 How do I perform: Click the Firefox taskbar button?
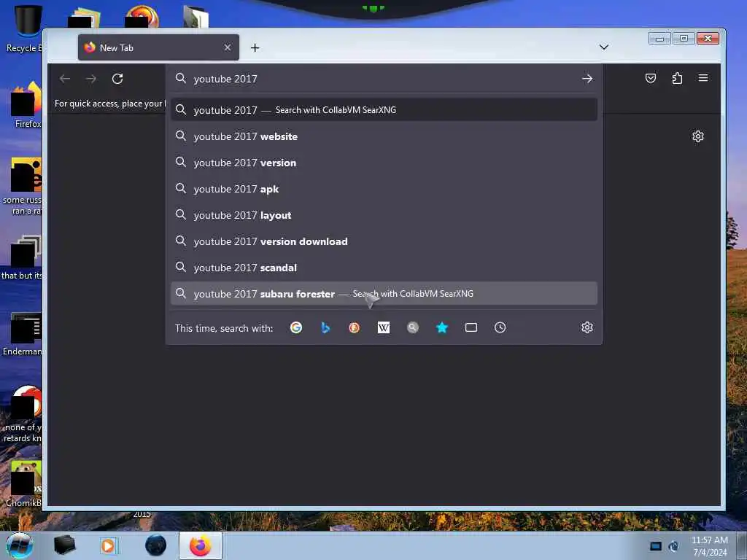click(x=201, y=545)
